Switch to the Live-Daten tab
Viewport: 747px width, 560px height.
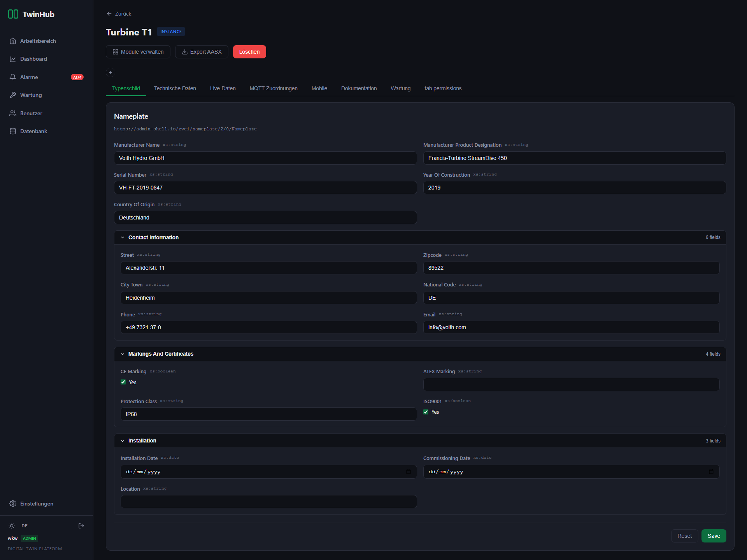(223, 88)
